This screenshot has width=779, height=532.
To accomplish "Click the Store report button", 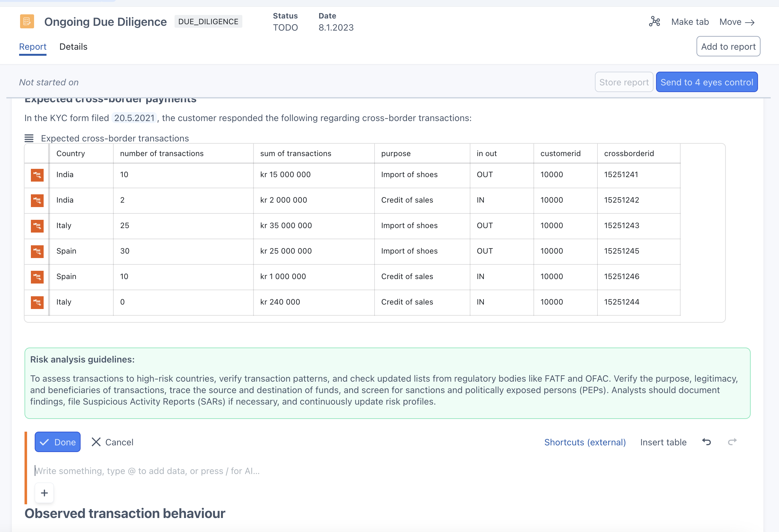I will click(x=623, y=81).
